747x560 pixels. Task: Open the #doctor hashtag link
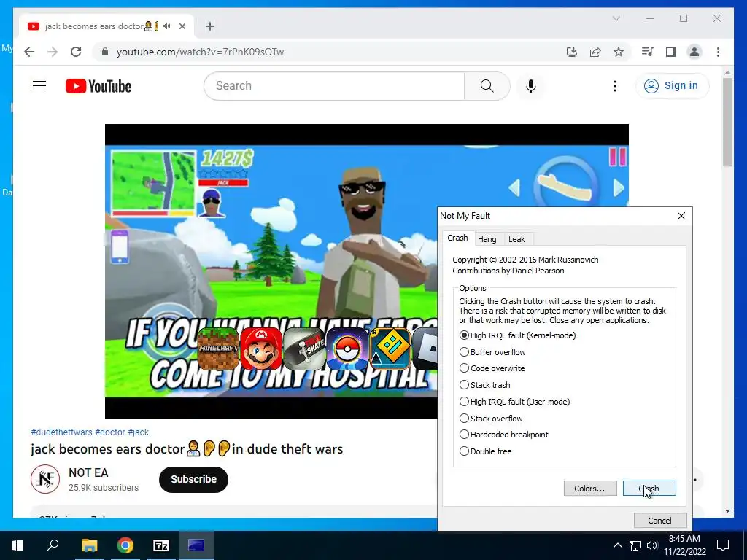pos(110,432)
